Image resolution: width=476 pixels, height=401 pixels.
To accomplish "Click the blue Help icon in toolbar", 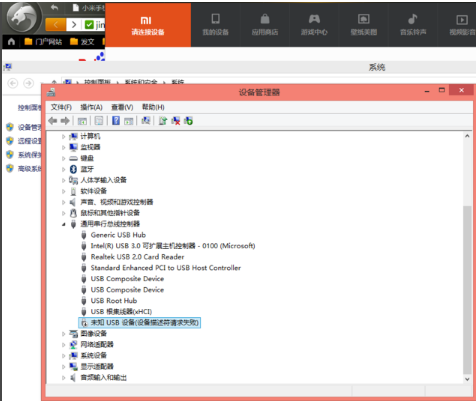I will (x=116, y=121).
